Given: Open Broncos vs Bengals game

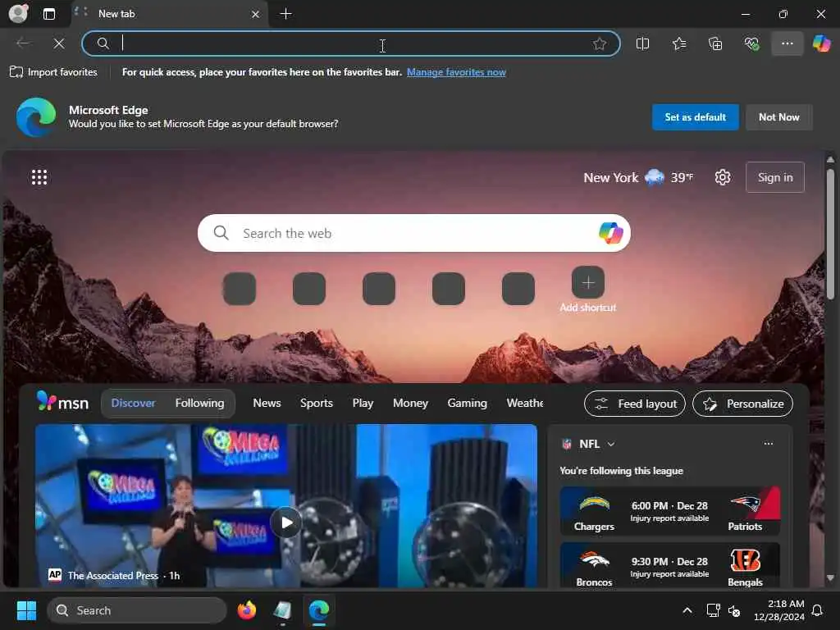Looking at the screenshot, I should (669, 566).
